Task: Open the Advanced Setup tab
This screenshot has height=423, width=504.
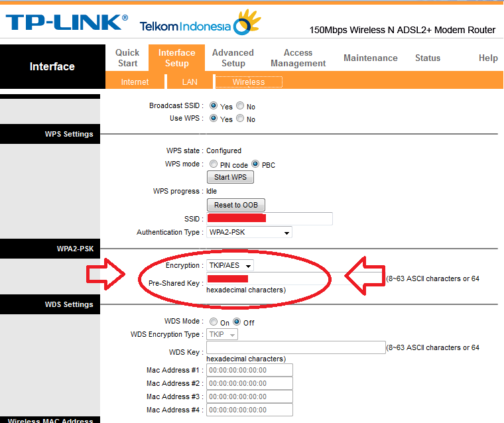Action: click(233, 58)
